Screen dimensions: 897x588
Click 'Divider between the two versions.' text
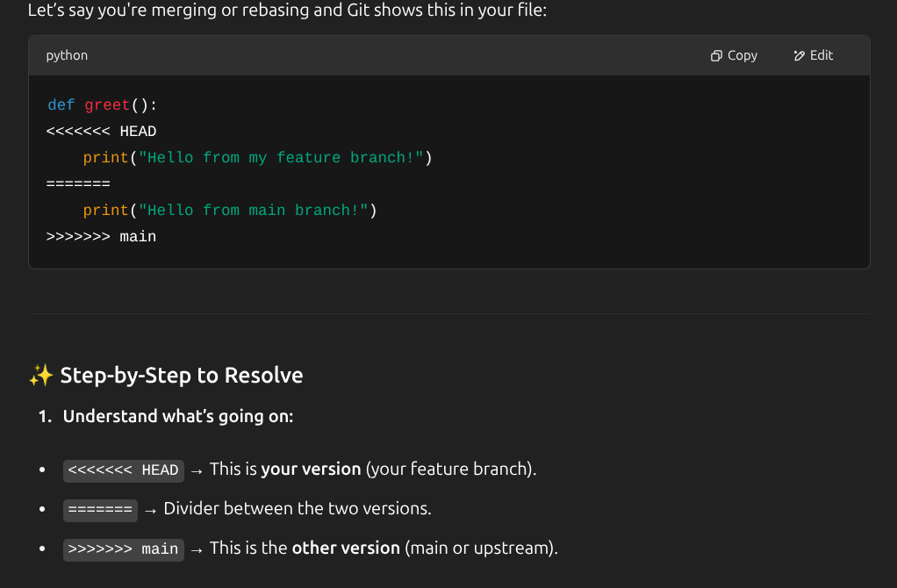click(298, 508)
